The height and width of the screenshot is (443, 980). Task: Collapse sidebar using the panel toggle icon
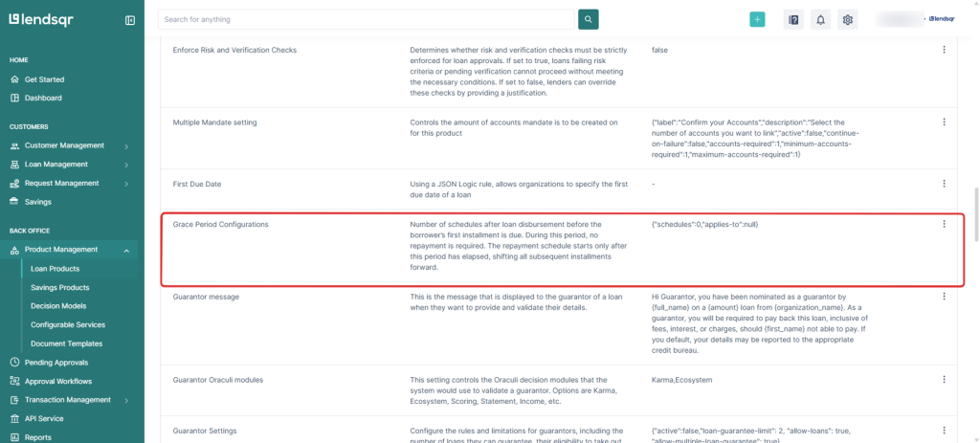coord(130,20)
